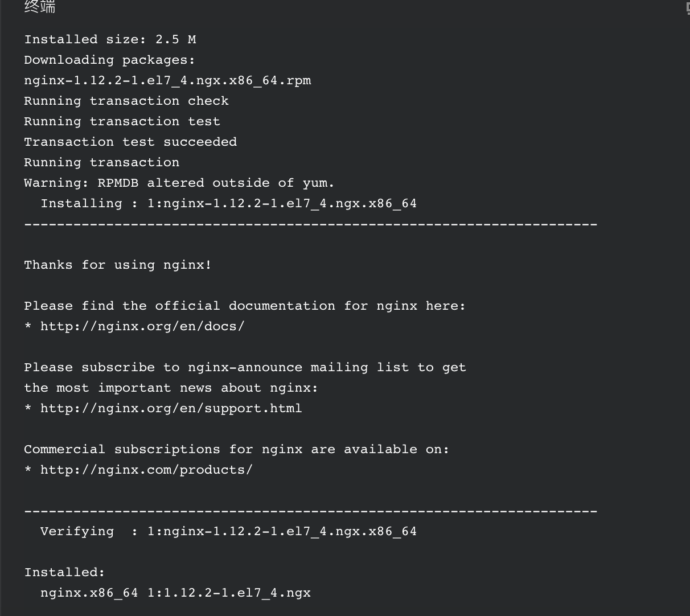
Task: Open the nginx.org/en/docs/ URL
Action: 142,326
